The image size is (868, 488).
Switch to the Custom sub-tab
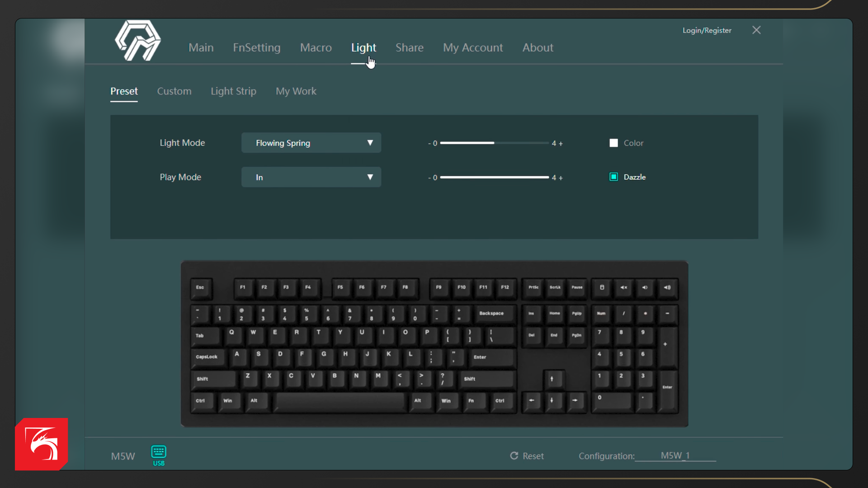click(x=174, y=91)
